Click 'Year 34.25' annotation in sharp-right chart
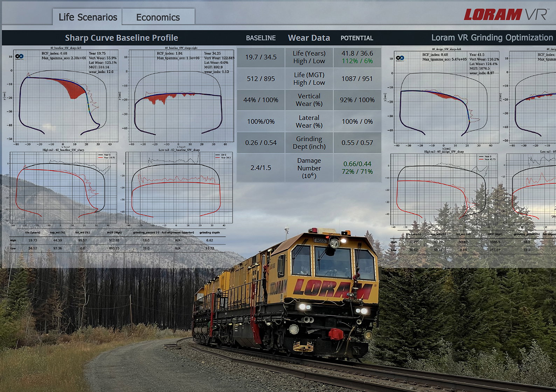Image resolution: width=556 pixels, height=392 pixels. (213, 54)
